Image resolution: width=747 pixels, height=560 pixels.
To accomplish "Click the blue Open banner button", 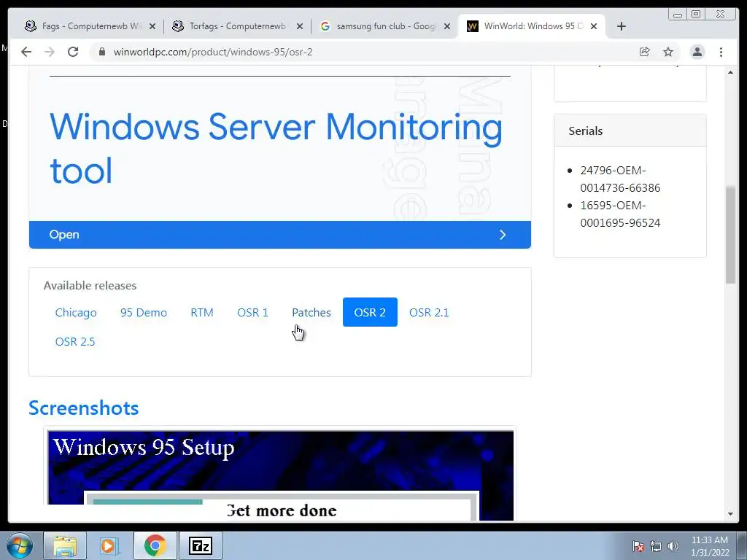I will (x=279, y=235).
